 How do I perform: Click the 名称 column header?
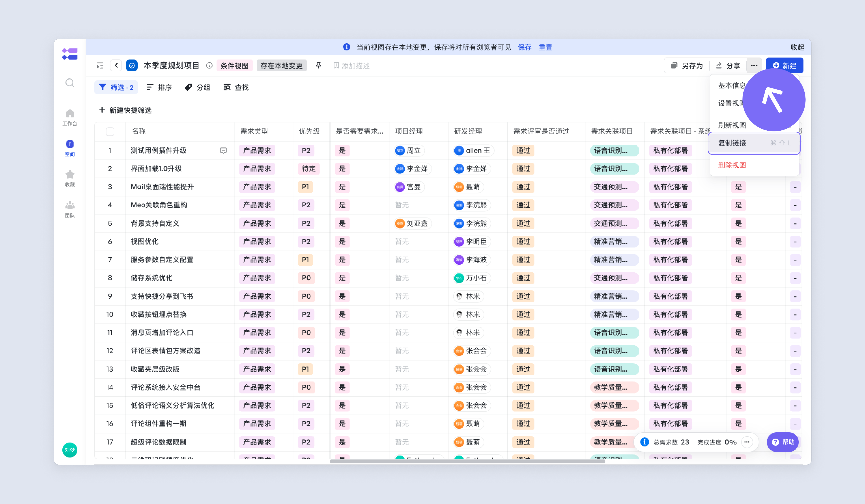coord(139,131)
